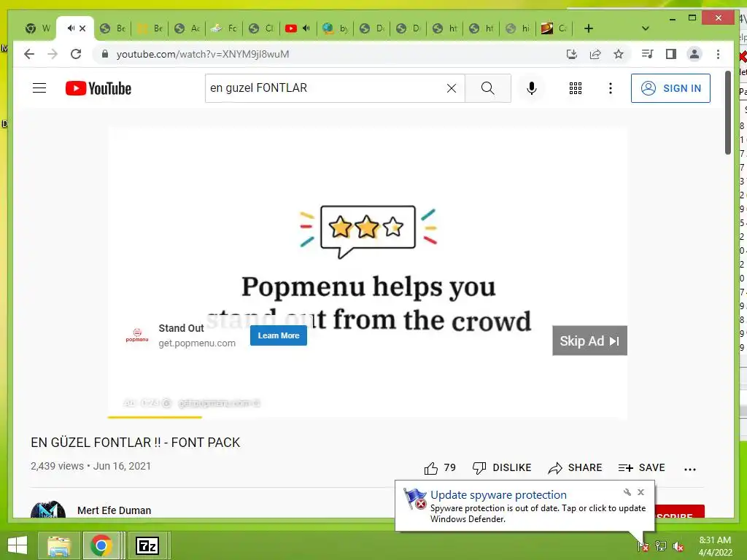
Task: Open the get.popmenu.com advertiser link
Action: [x=197, y=343]
